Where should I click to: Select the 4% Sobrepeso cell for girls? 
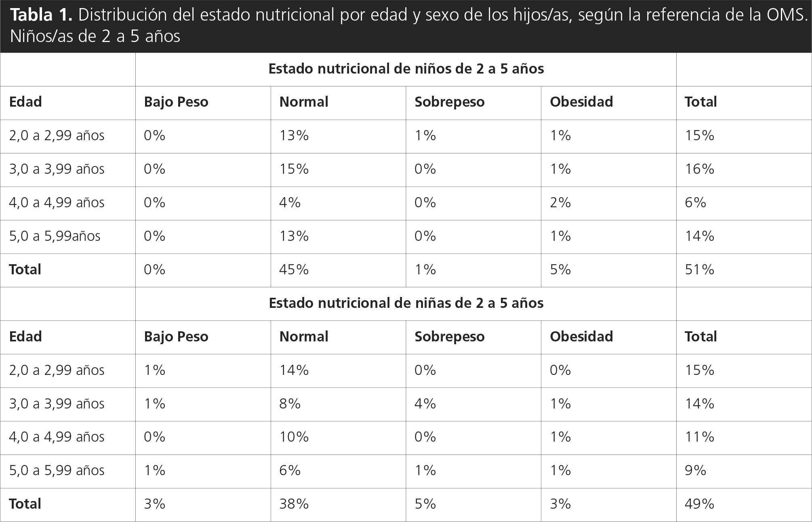click(425, 404)
